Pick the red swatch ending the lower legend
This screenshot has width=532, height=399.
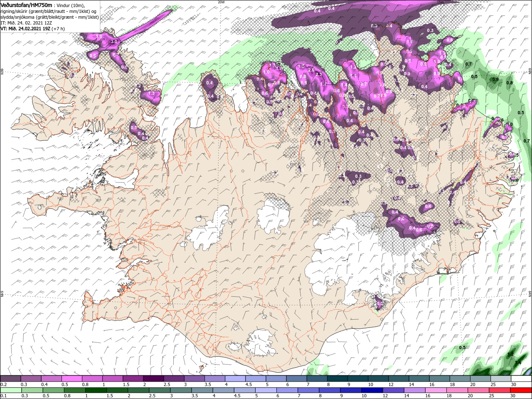(x=521, y=390)
